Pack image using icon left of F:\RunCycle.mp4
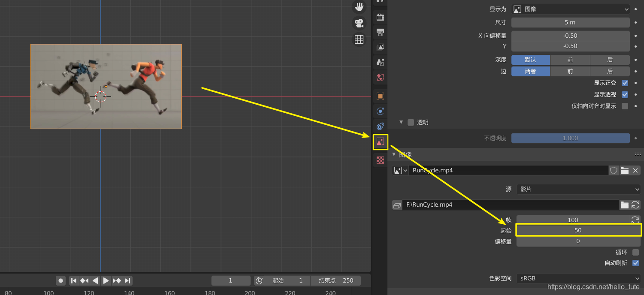The height and width of the screenshot is (295, 644). tap(397, 205)
